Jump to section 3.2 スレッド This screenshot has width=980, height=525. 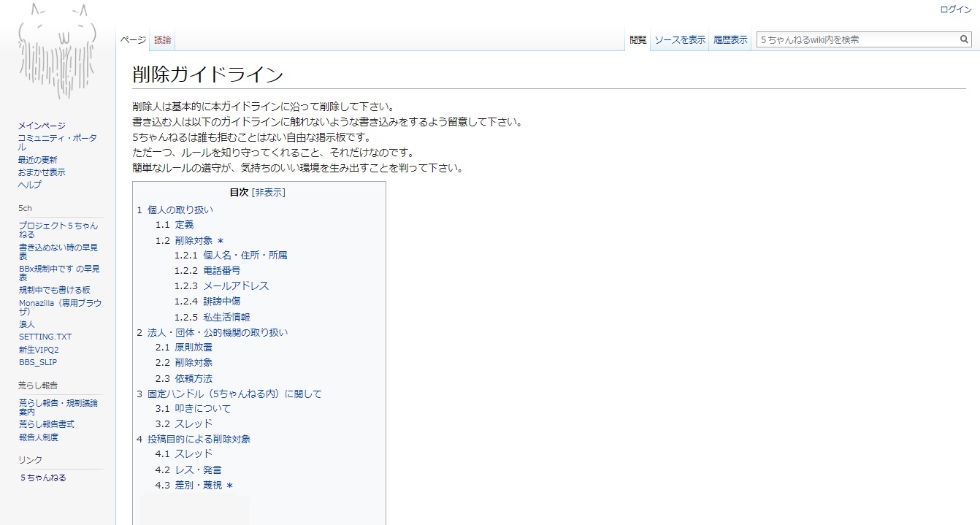(x=184, y=424)
